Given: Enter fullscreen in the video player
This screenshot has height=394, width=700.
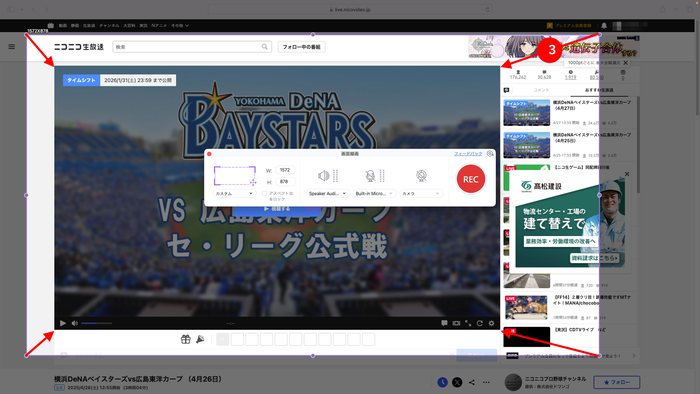Looking at the screenshot, I should click(x=468, y=323).
